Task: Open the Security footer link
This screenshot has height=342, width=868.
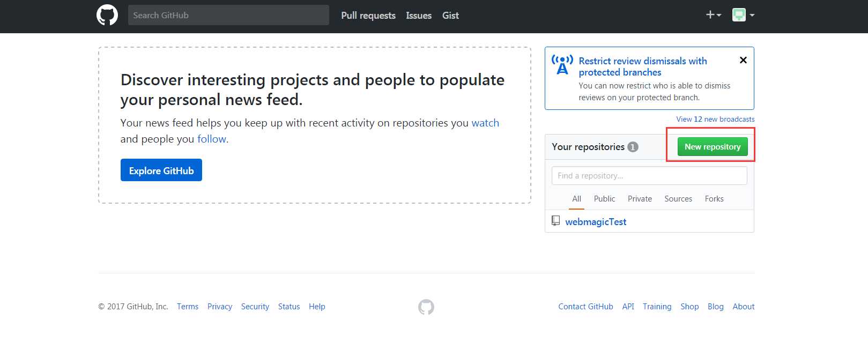Action: (x=255, y=307)
